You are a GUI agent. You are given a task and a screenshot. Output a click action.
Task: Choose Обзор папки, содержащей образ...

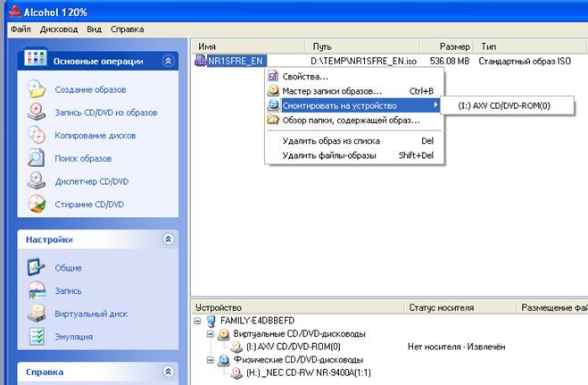(x=355, y=120)
